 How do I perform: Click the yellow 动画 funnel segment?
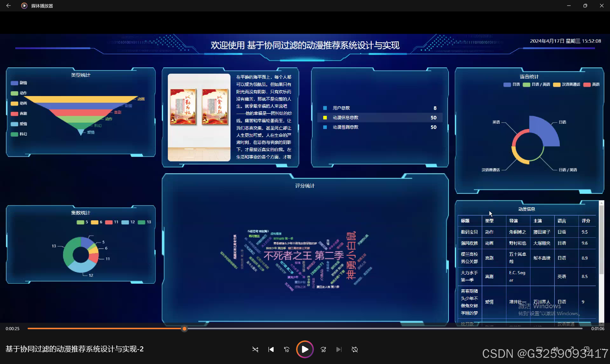81,99
